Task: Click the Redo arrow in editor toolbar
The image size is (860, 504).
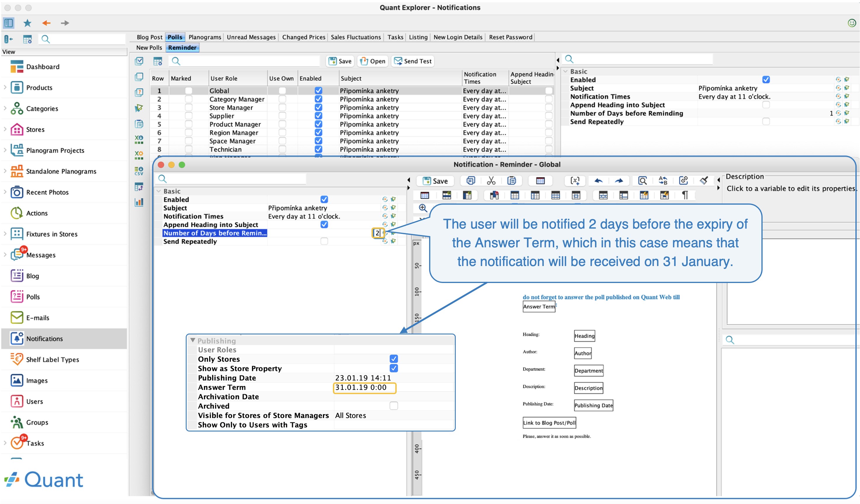Action: tap(619, 181)
